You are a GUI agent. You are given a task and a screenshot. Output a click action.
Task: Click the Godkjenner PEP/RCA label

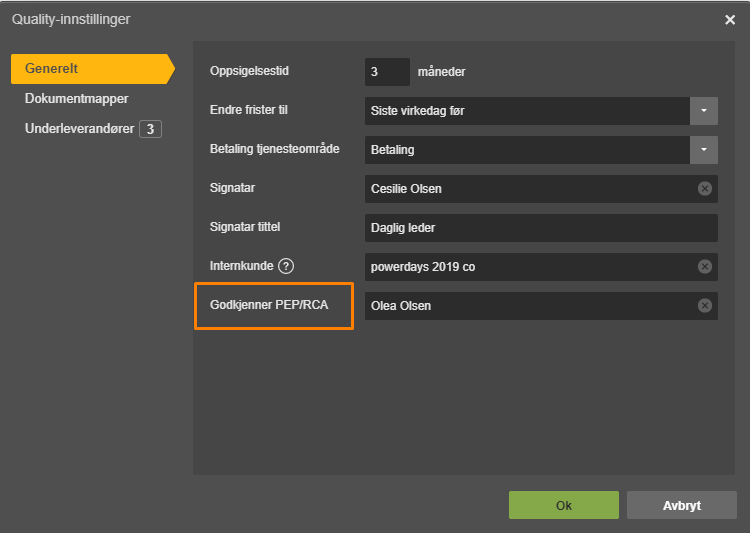click(x=269, y=305)
